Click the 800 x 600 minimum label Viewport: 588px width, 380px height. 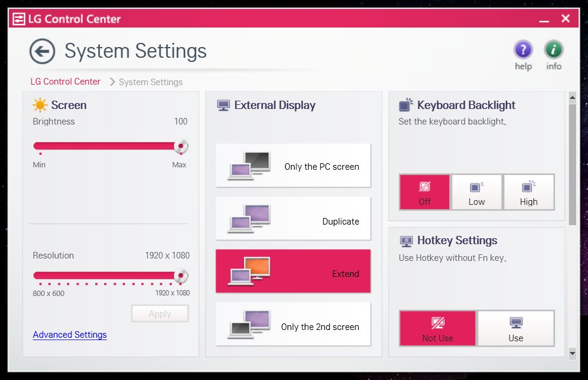(48, 294)
